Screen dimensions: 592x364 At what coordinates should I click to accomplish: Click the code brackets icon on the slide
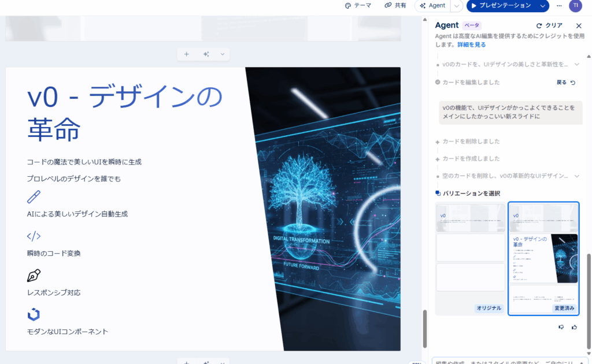[34, 236]
